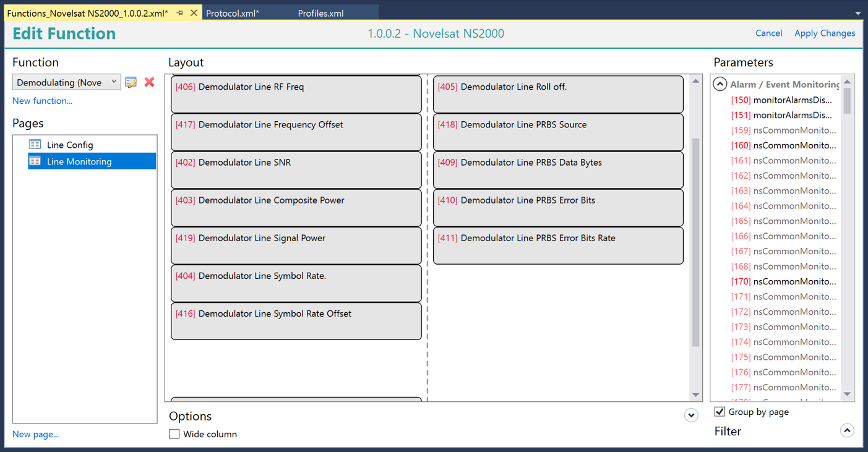Viewport: 868px width, 452px height.
Task: Collapse the Filter section chevron
Action: click(847, 430)
